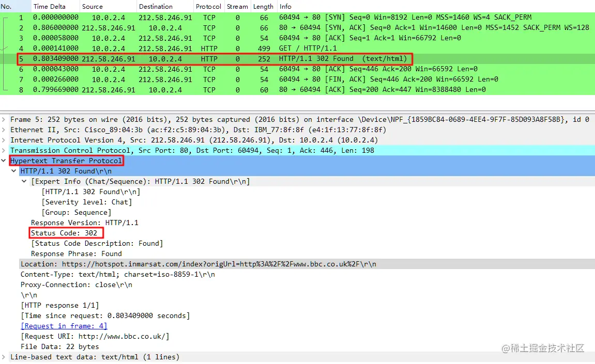Select packet 7 with FIN, ACK info
595x364 pixels.
point(298,79)
